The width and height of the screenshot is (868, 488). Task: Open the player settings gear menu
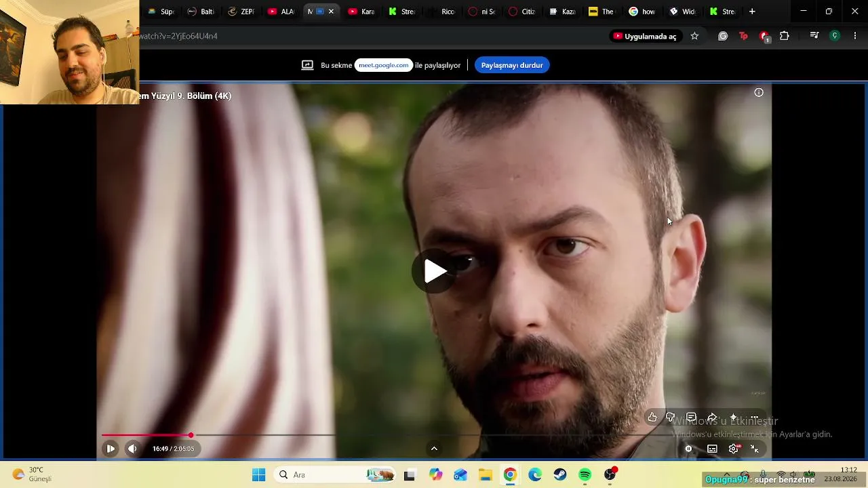734,449
